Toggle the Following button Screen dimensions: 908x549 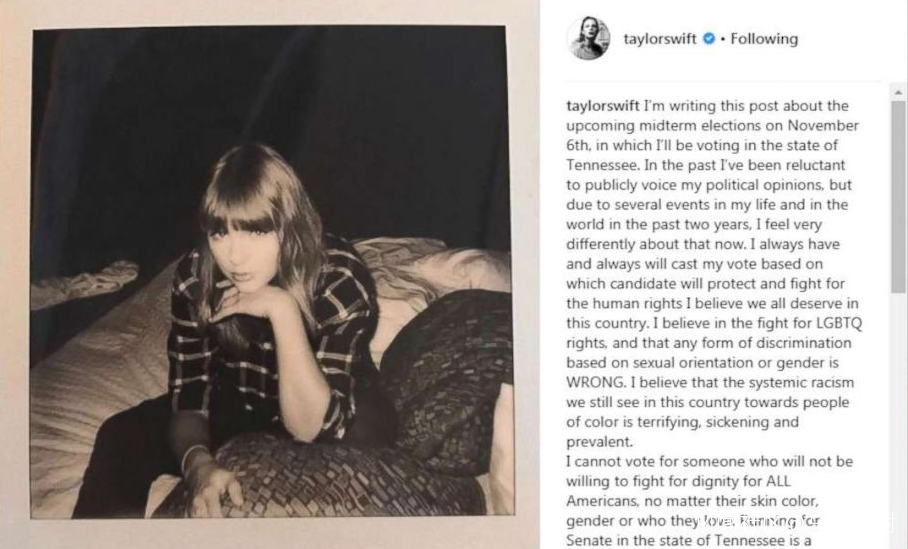coord(764,39)
